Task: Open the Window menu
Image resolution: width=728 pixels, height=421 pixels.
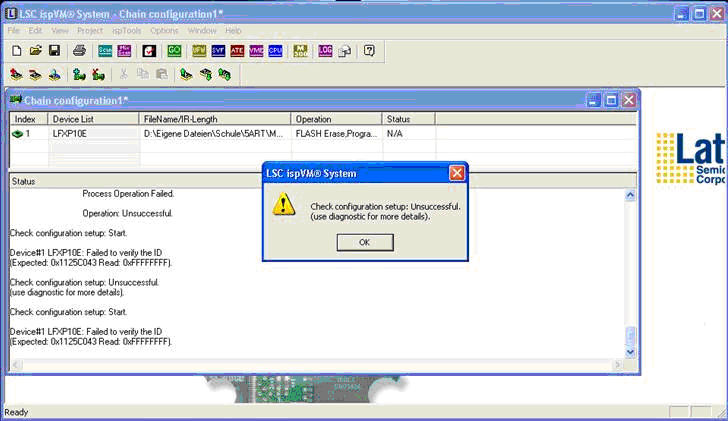Action: pos(202,31)
